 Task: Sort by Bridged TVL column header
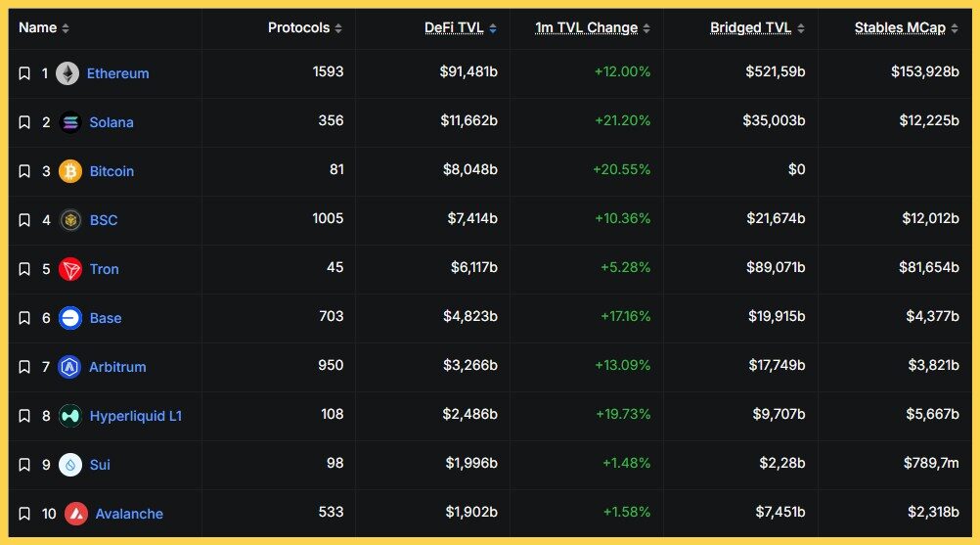click(x=750, y=27)
